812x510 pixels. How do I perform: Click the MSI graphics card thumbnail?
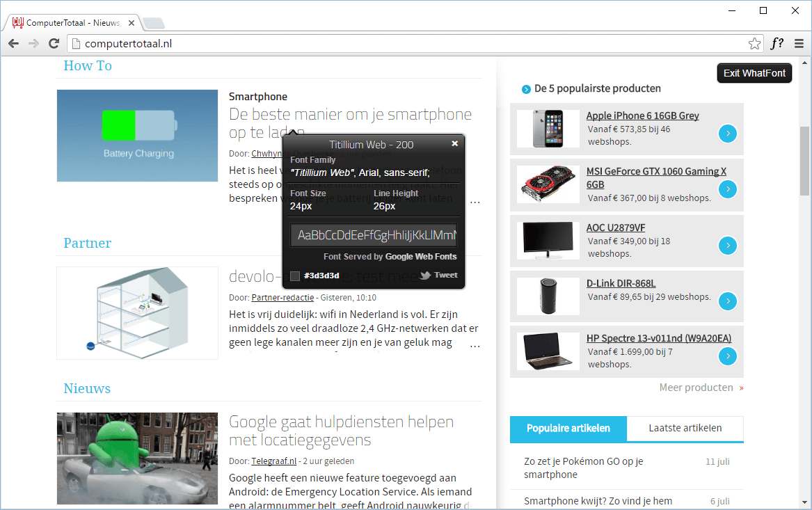tap(548, 184)
